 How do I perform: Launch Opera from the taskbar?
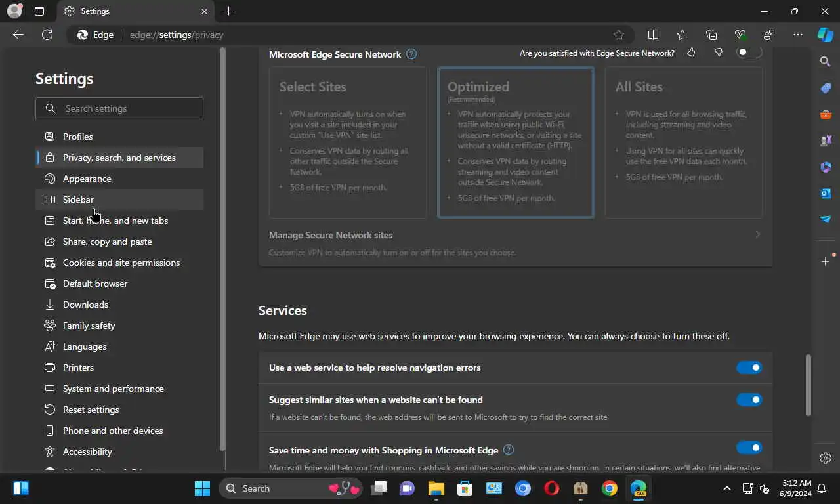coord(552,488)
